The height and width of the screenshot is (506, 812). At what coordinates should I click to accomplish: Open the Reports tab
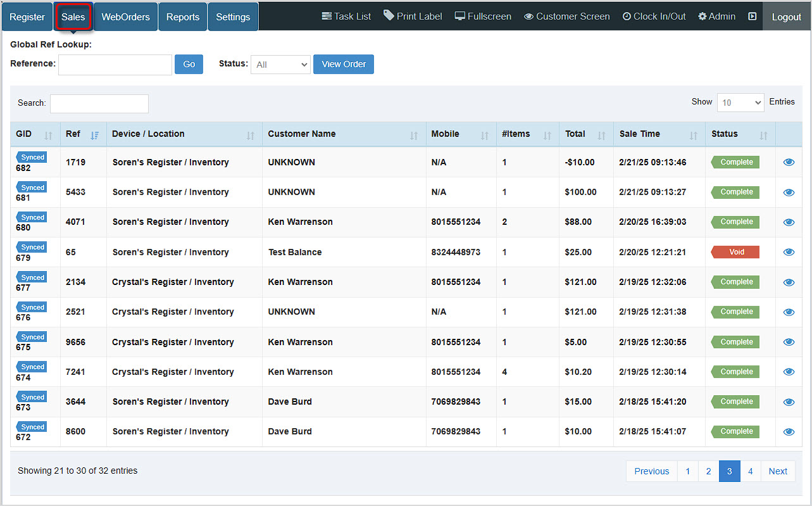click(x=182, y=16)
